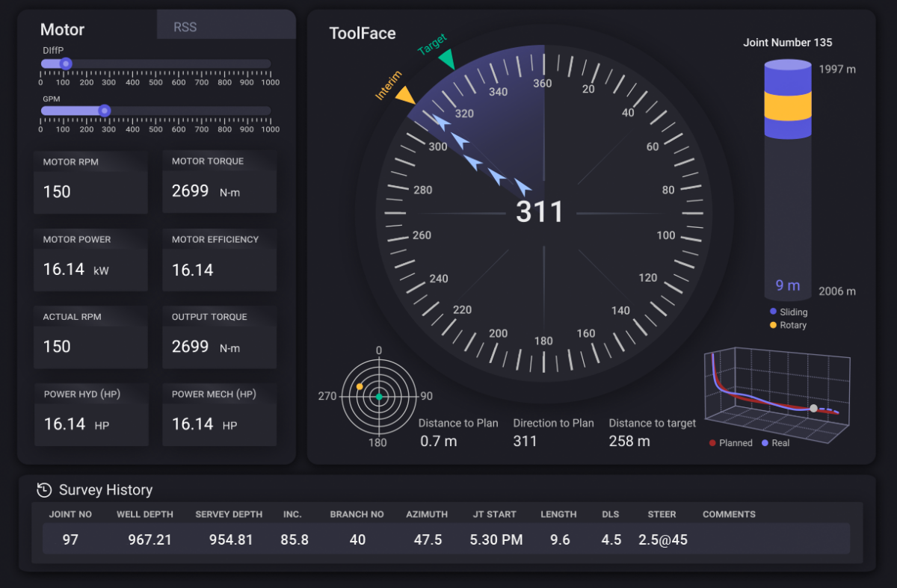Screen dimensions: 897x588
Task: Select the green Target marker on the gauge
Action: tap(449, 60)
